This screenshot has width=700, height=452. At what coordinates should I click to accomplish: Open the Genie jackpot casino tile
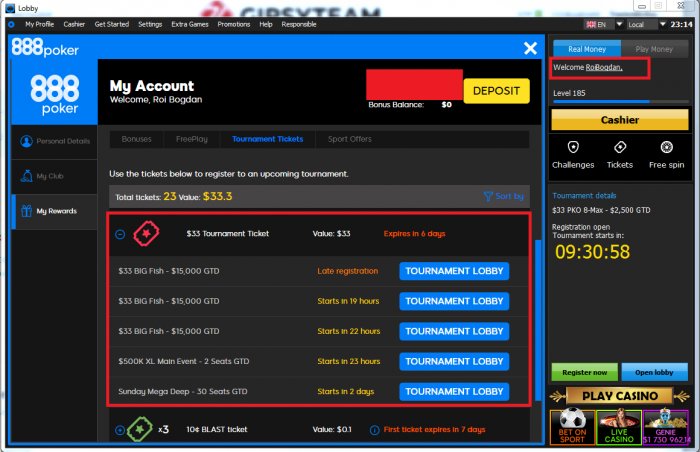click(666, 427)
